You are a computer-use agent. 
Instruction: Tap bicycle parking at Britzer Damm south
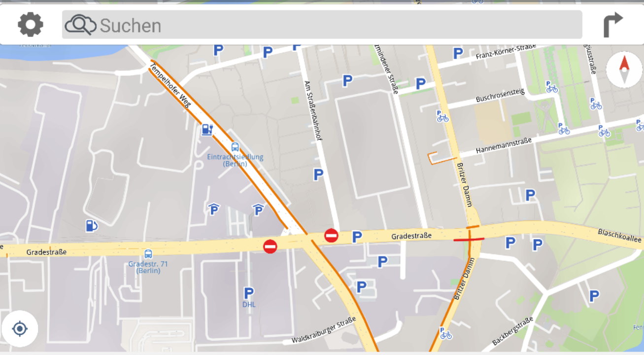click(x=445, y=334)
